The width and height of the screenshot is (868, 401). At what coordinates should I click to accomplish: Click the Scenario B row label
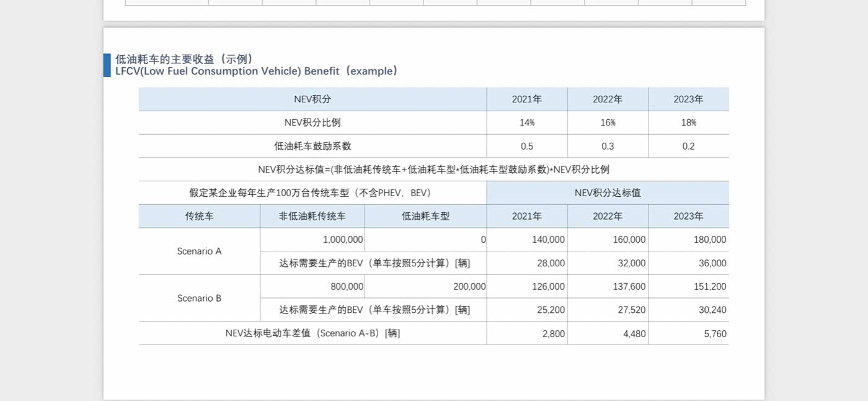(199, 299)
